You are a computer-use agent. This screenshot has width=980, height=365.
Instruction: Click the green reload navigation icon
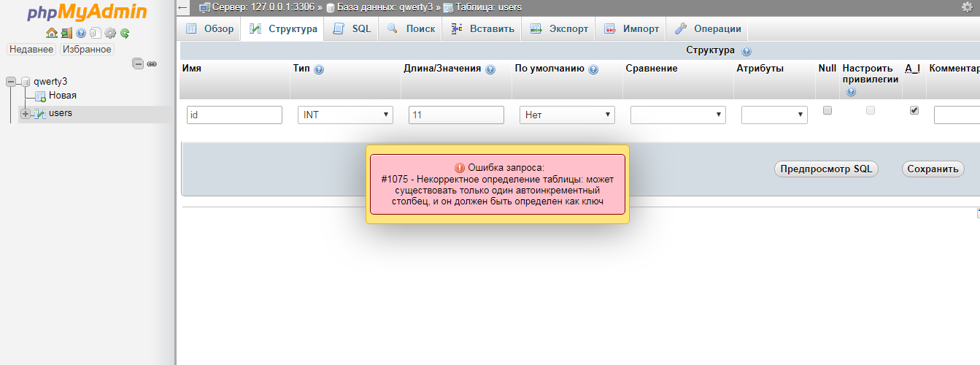[x=125, y=33]
